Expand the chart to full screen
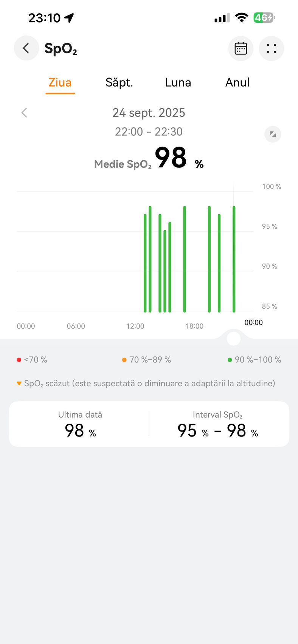 pyautogui.click(x=273, y=134)
